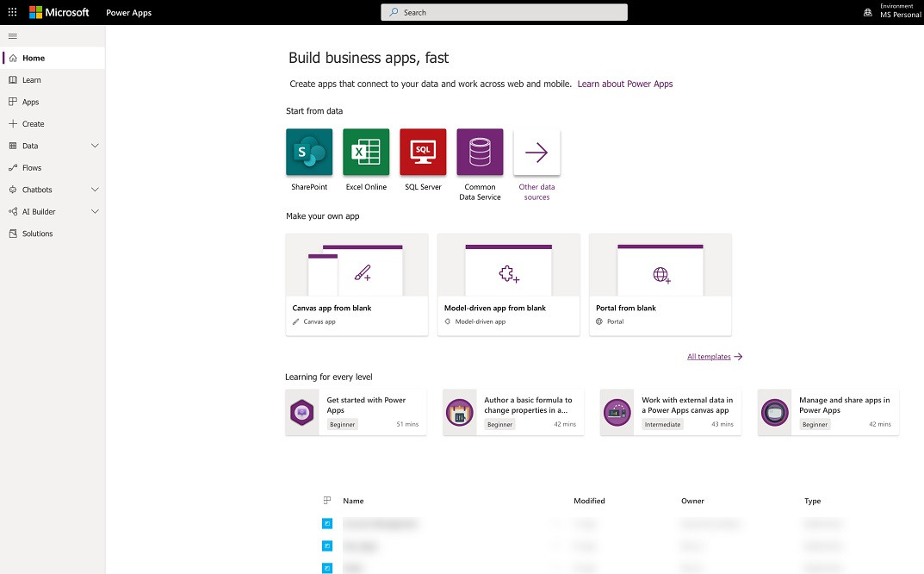Open the All templates link
The width and height of the screenshot is (924, 574).
pyautogui.click(x=714, y=356)
